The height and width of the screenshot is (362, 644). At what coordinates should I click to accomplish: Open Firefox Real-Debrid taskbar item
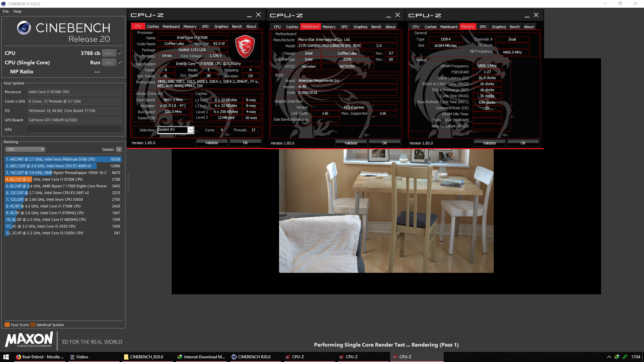pos(40,357)
